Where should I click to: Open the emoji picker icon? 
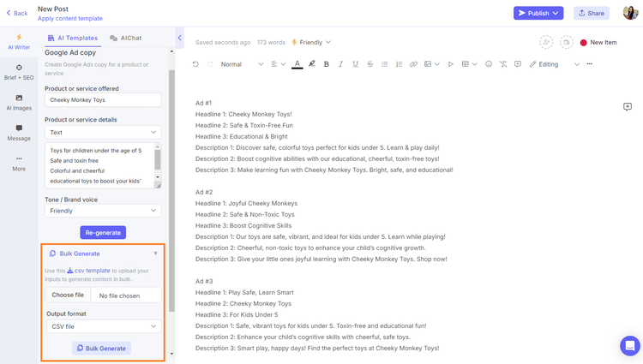[x=489, y=64]
